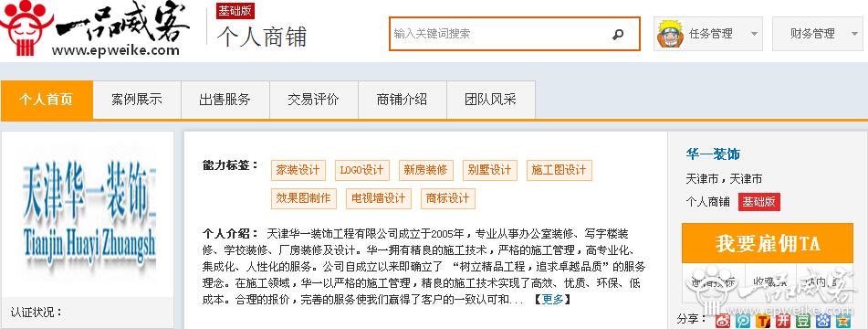Image resolution: width=868 pixels, height=329 pixels.
Task: Share via the last blue icon
Action: [x=842, y=320]
